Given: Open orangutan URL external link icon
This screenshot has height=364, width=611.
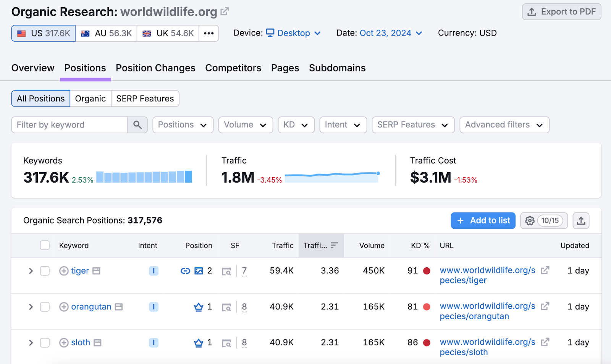Looking at the screenshot, I should click(545, 306).
